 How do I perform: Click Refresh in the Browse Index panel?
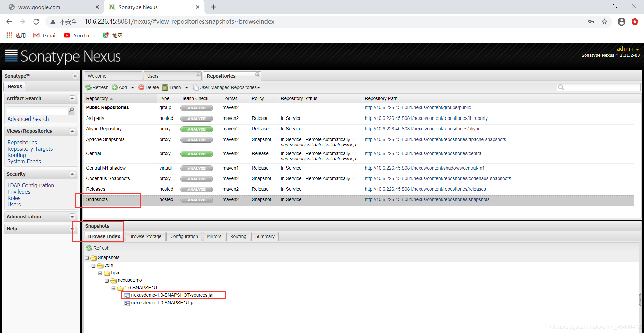(x=98, y=248)
